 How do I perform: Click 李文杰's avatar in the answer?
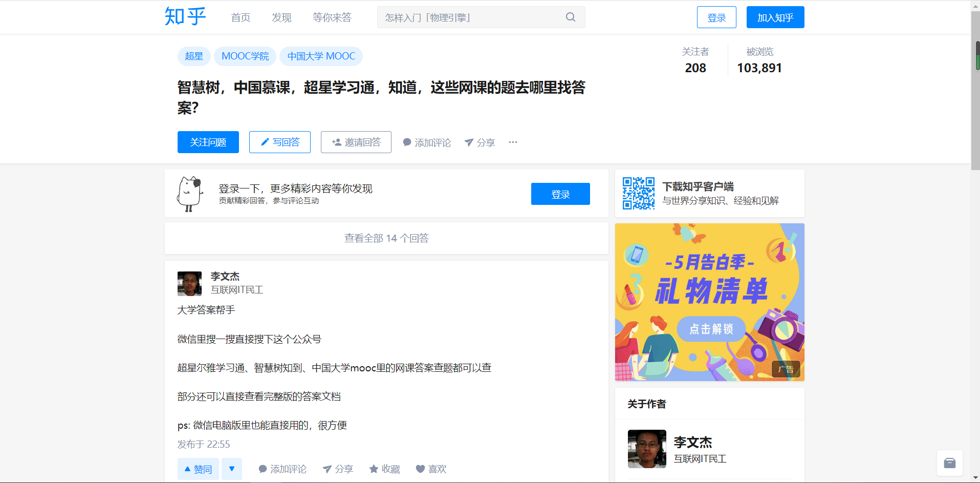point(189,284)
